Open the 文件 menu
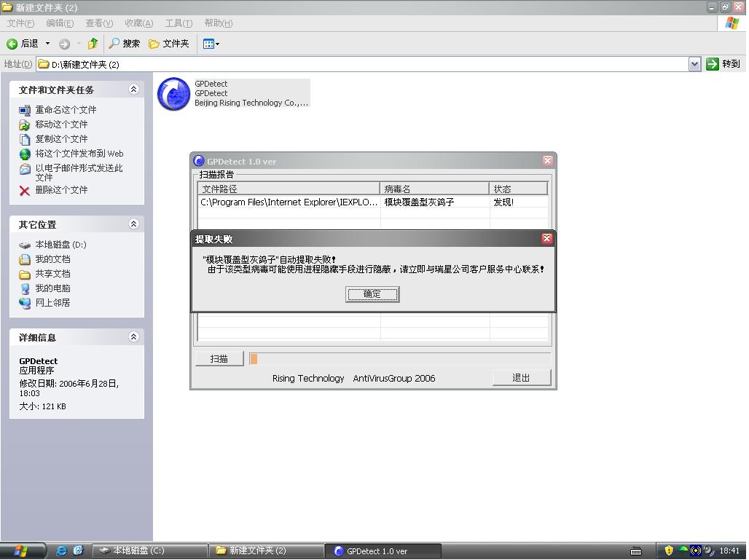The width and height of the screenshot is (749, 560). pos(20,23)
